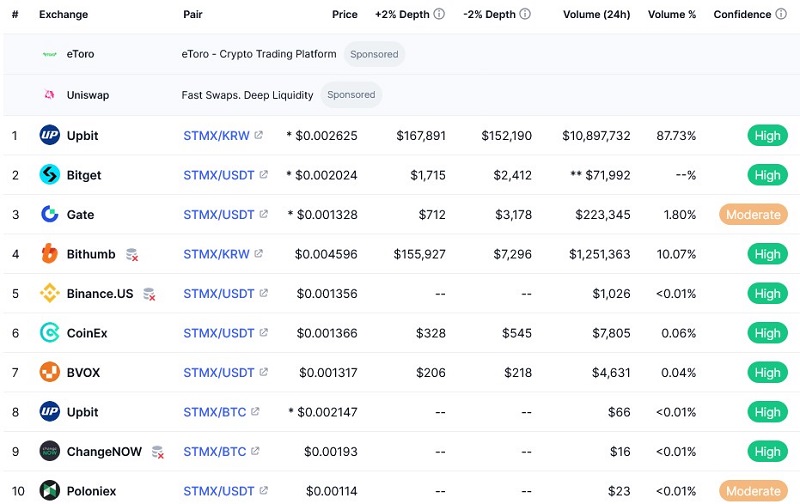The image size is (800, 504).
Task: Click the Upbit logo icon in row 1
Action: point(49,135)
